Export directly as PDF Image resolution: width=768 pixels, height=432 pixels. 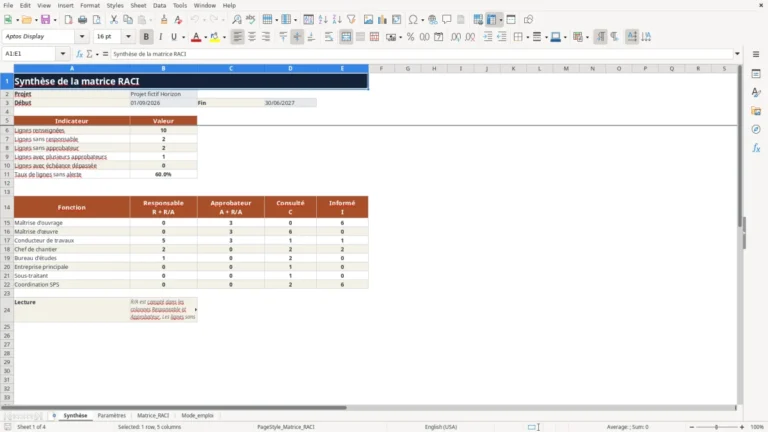[68, 20]
